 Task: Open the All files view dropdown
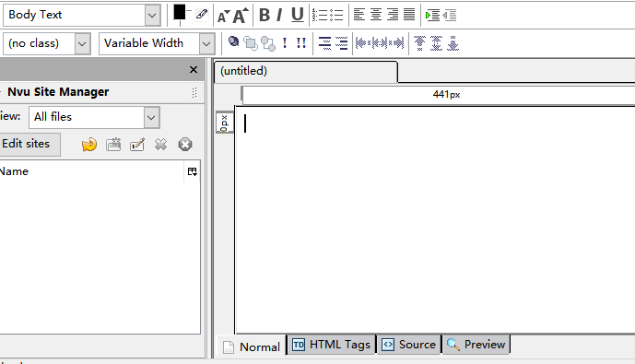(94, 117)
